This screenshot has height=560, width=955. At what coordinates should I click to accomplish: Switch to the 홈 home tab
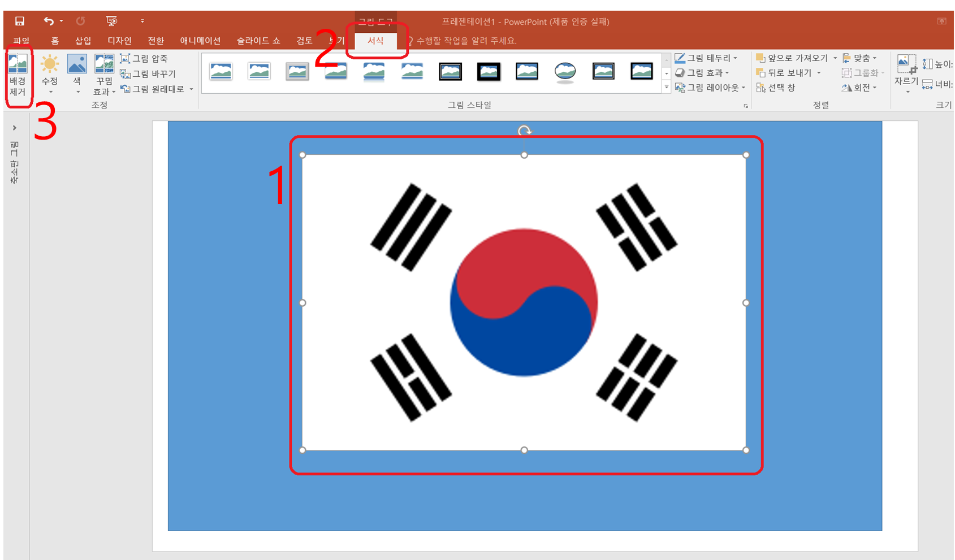coord(55,41)
